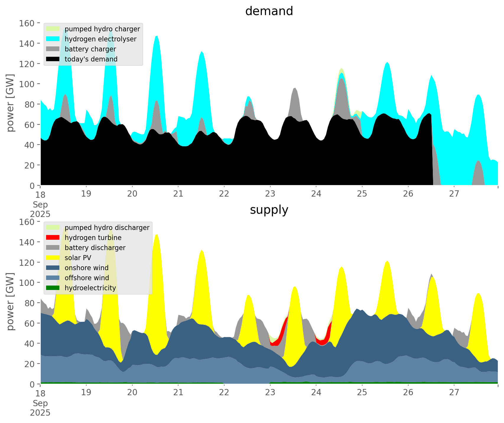The image size is (504, 423).
Task: Click the onshore wind legend swatch
Action: (x=53, y=268)
